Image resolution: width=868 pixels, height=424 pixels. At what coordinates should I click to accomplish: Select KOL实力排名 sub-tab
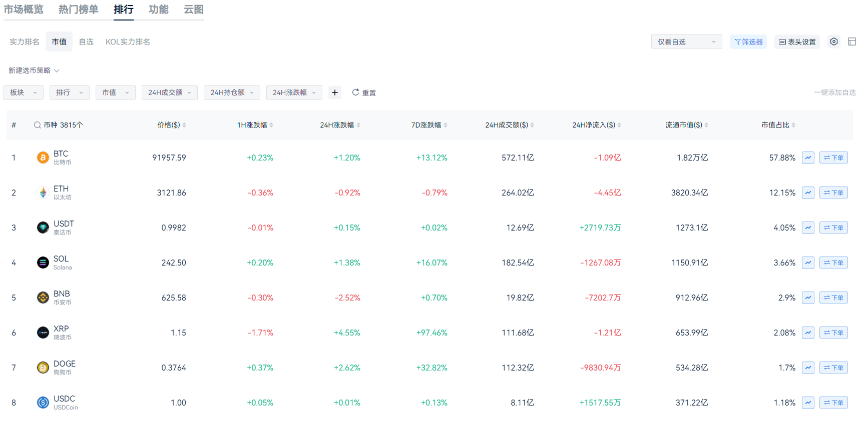pos(128,41)
